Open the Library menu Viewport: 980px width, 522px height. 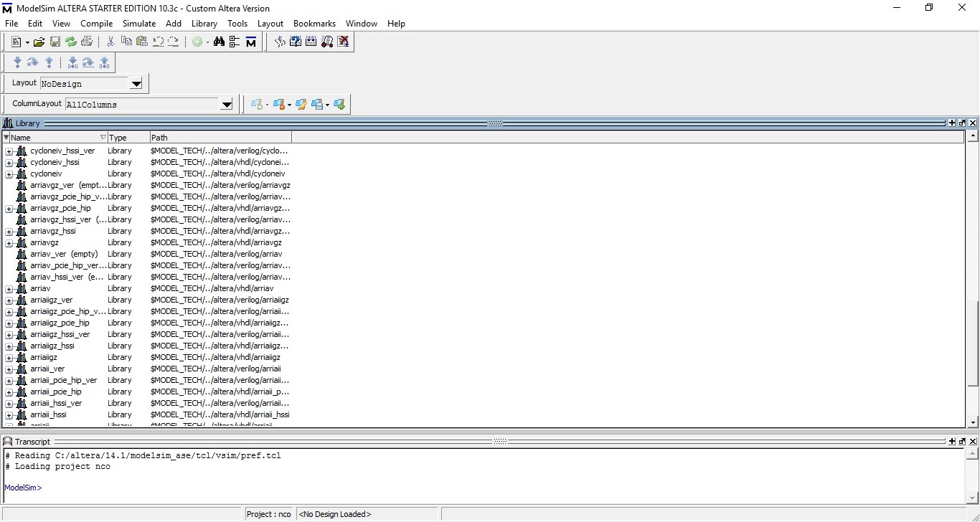point(204,24)
